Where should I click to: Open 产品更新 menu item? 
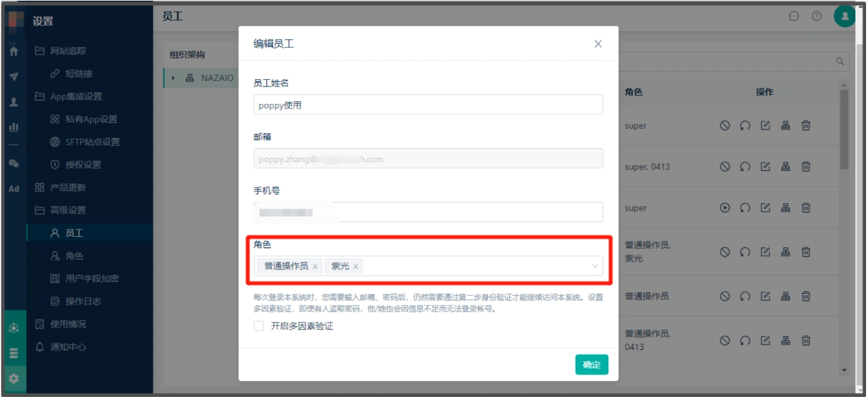(x=68, y=188)
